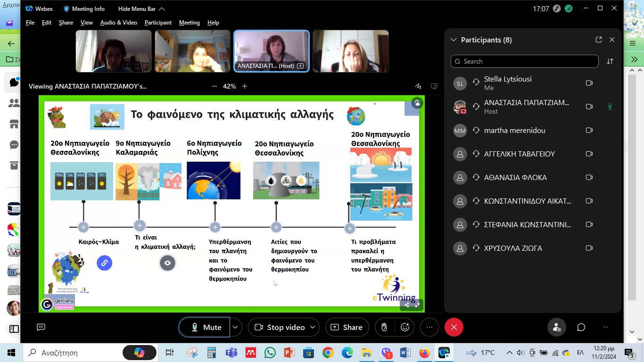
Task: Click the sort participants icon
Action: (610, 61)
